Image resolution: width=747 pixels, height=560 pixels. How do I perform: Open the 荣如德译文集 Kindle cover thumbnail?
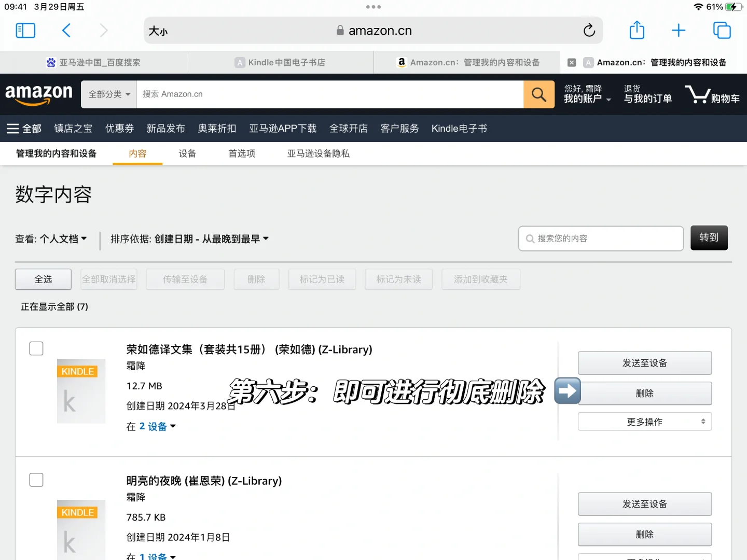pyautogui.click(x=81, y=391)
